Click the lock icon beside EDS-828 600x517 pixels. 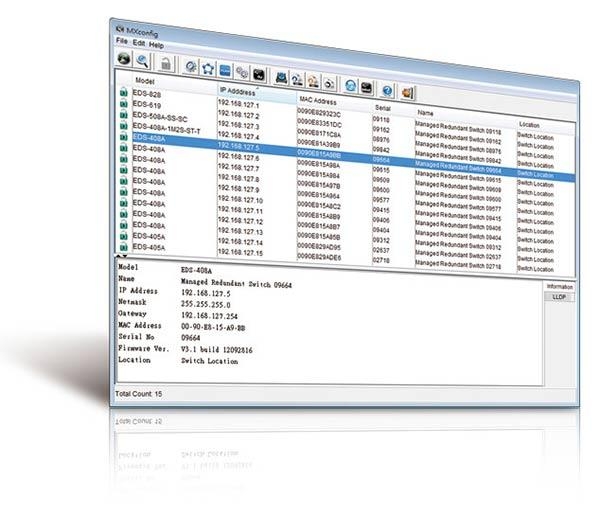pos(123,92)
